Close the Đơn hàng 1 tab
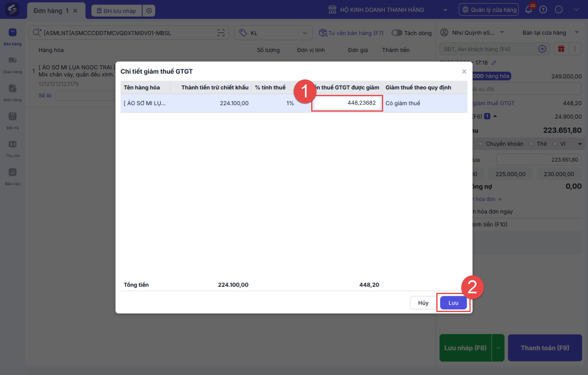Screen dimensions: 588x375 coord(75,11)
